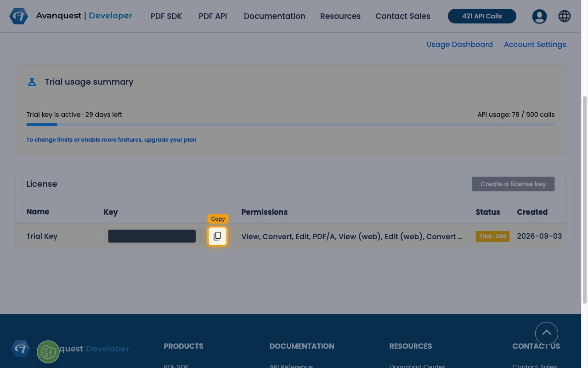
Task: Open Account Settings link
Action: click(x=535, y=44)
